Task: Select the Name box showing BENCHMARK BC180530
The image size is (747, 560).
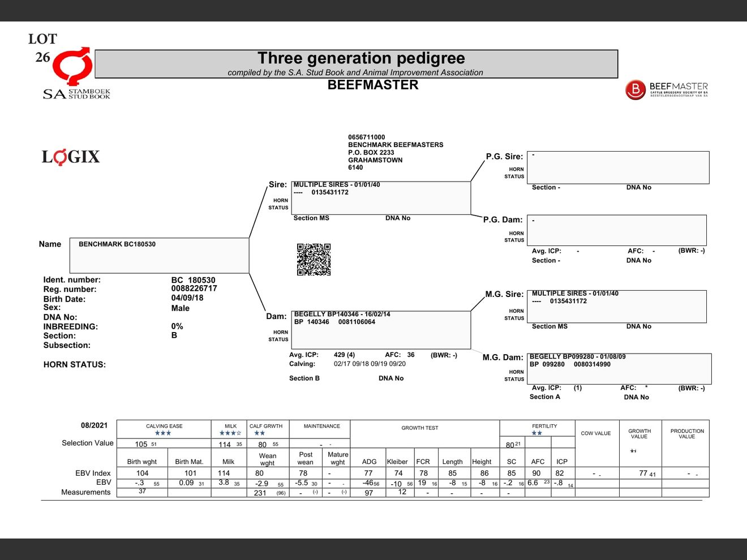Action: [x=159, y=256]
